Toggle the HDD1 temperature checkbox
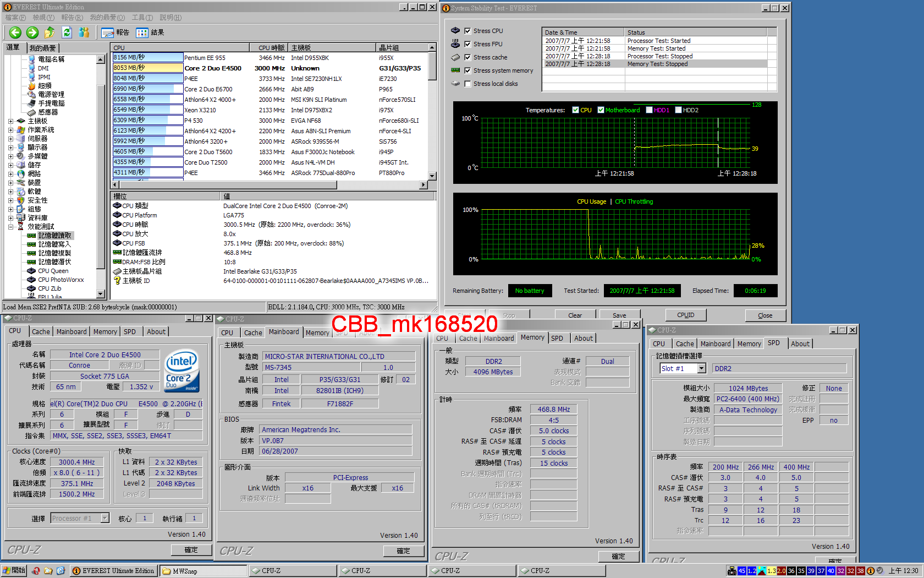The width and height of the screenshot is (924, 578). point(649,110)
